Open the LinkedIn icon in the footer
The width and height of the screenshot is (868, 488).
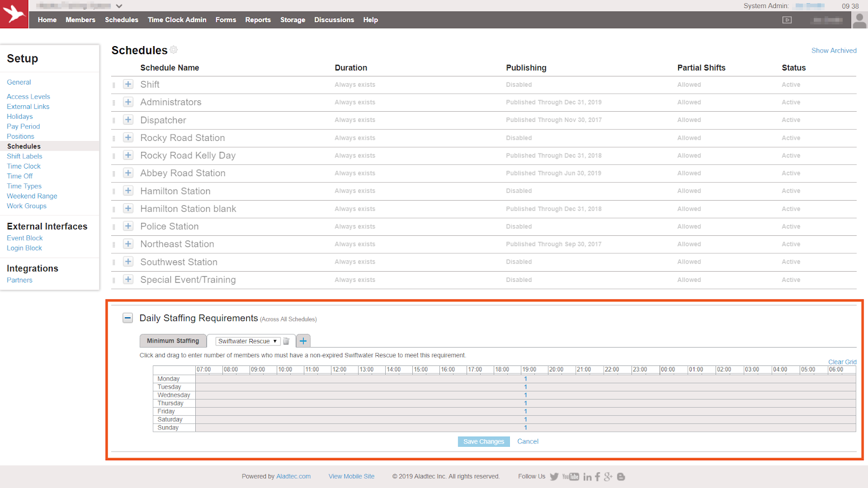[588, 477]
